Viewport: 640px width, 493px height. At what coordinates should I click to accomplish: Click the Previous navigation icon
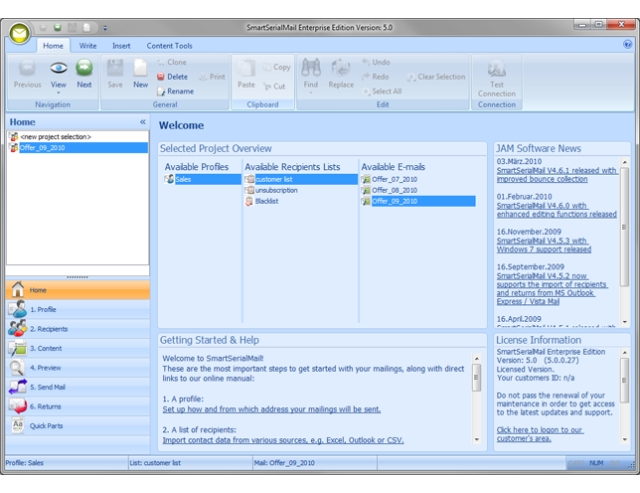point(27,68)
